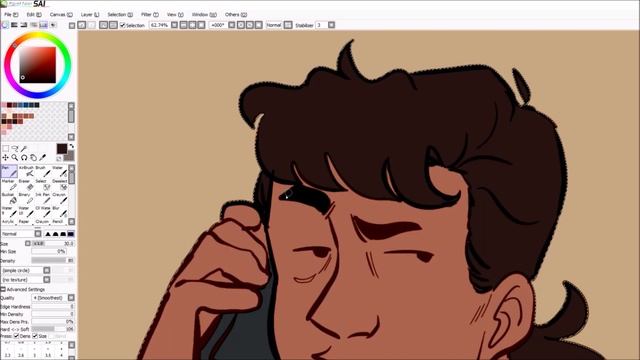Click the rotation angle field in toolbar
Screen dimensions: 640x360
coord(218,25)
